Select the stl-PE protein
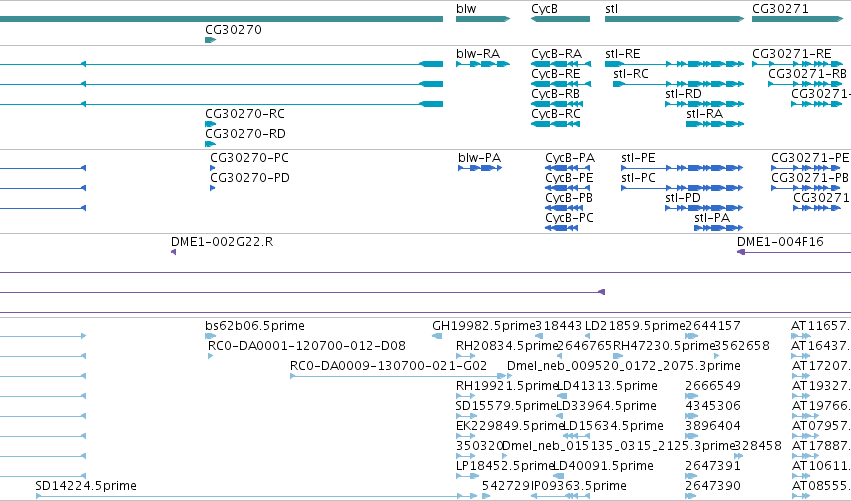The height and width of the screenshot is (501, 851). (x=682, y=168)
